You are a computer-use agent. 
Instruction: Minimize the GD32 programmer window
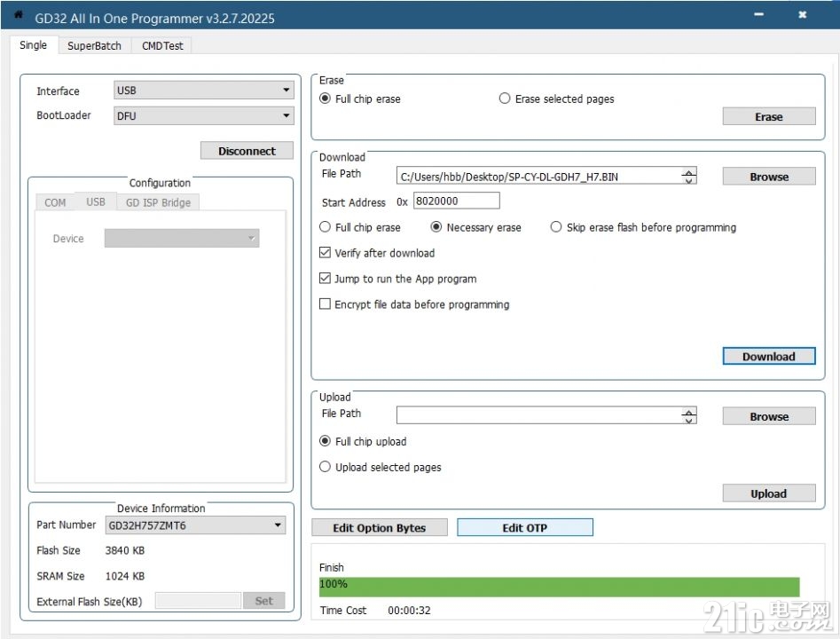pos(759,14)
